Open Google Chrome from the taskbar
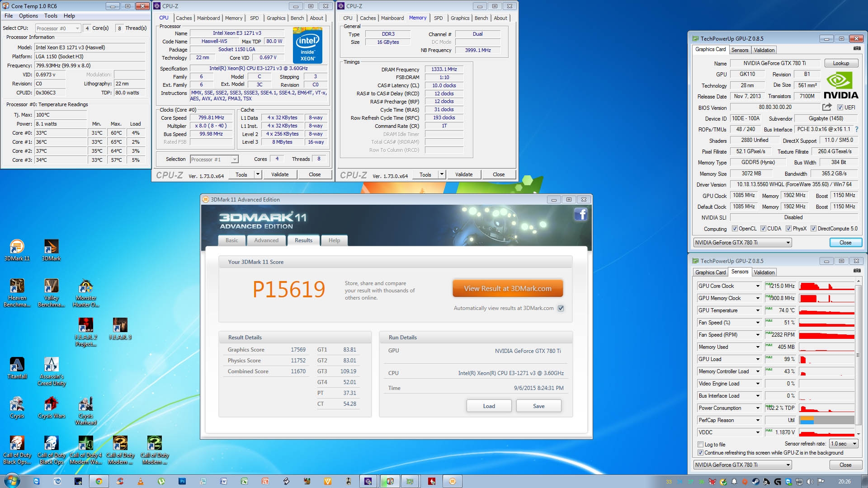 pos(99,481)
